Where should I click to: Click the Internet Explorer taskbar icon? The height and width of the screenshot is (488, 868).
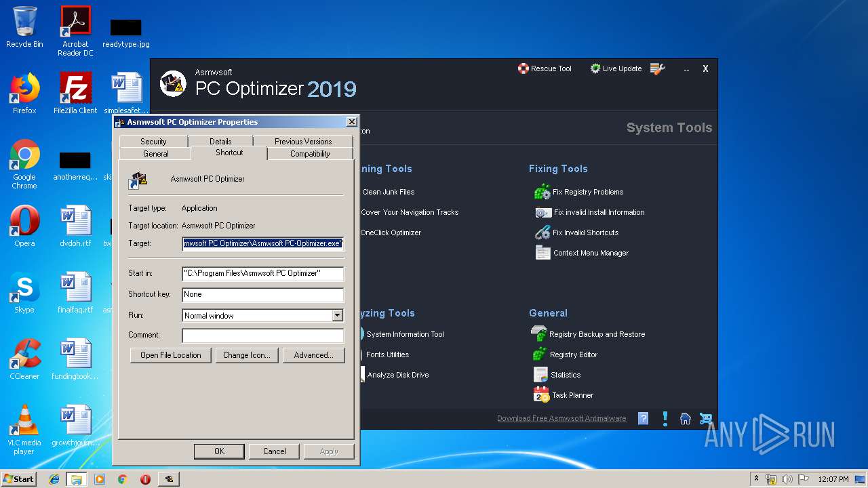tap(54, 479)
